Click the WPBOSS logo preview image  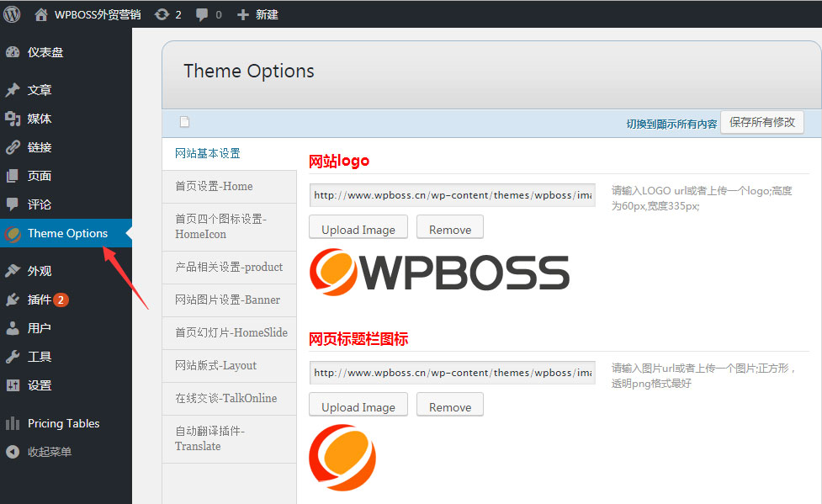coord(439,272)
